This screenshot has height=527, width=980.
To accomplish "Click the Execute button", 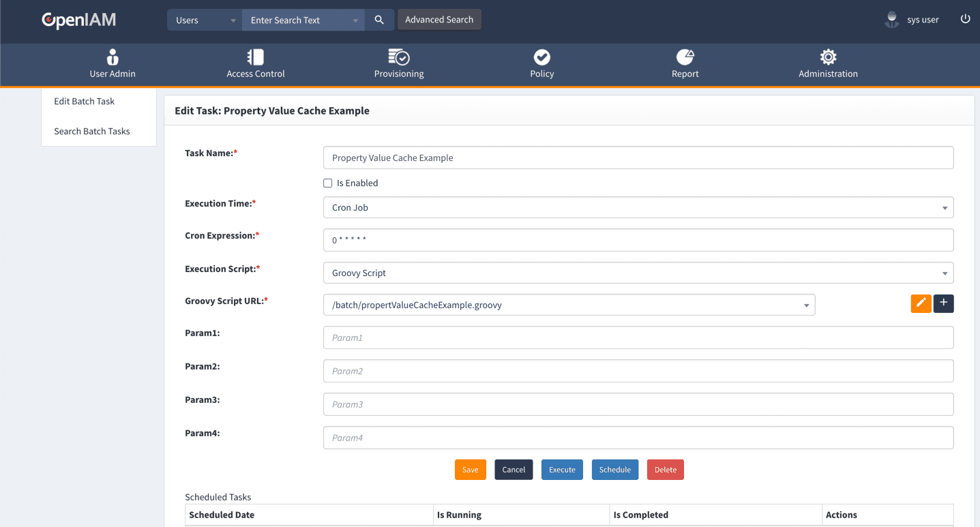I will (562, 470).
